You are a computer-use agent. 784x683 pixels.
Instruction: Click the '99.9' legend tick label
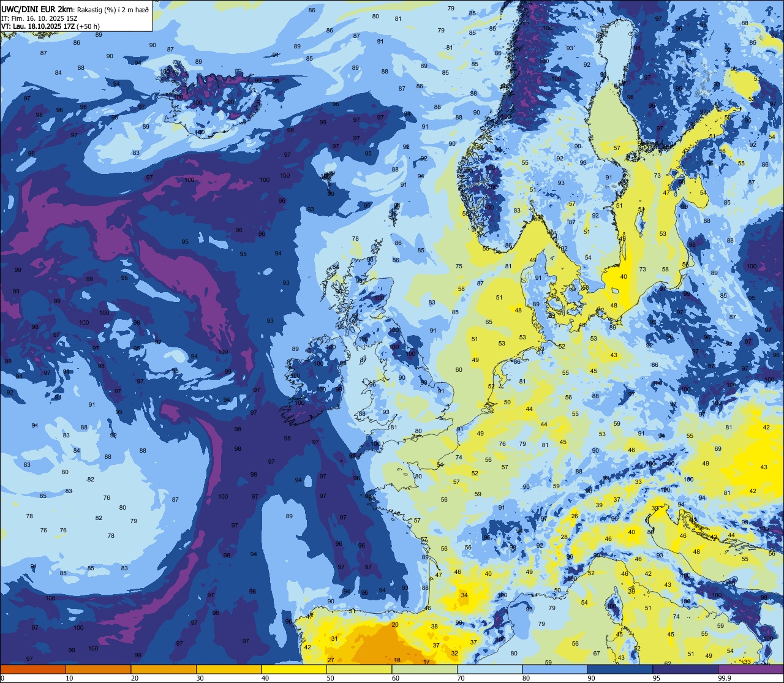pos(725,678)
